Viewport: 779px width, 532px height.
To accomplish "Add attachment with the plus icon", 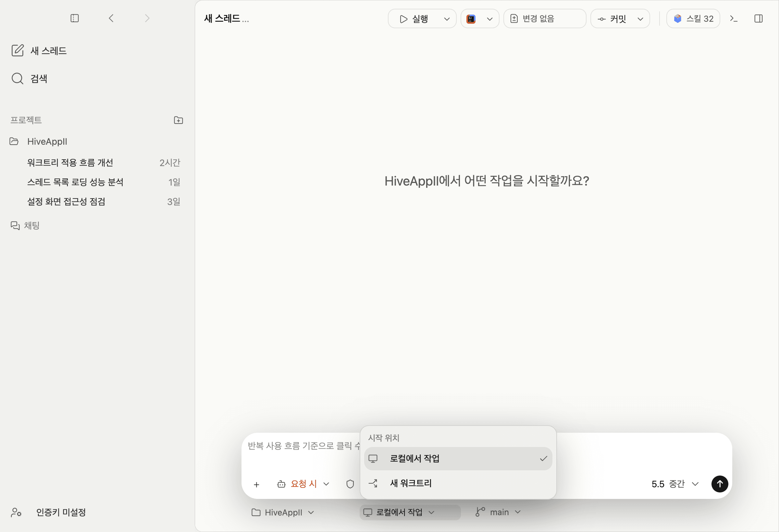I will pos(256,484).
